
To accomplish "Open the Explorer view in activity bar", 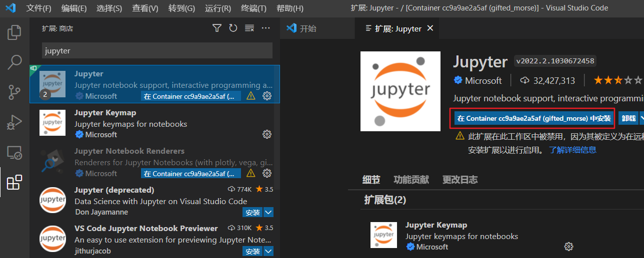I will [x=14, y=33].
